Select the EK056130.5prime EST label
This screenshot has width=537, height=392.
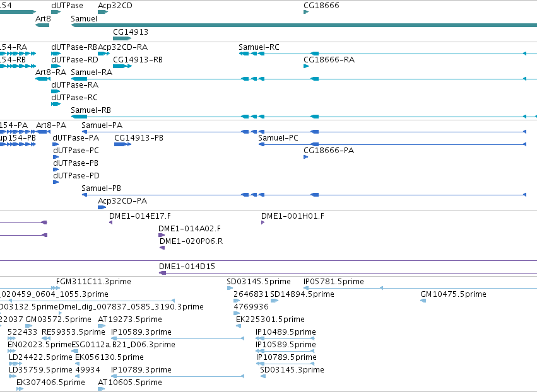[109, 357]
